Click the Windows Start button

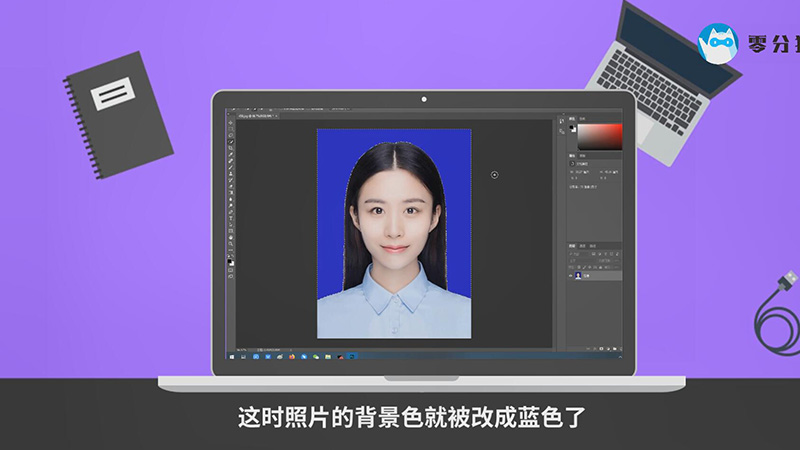(x=231, y=355)
